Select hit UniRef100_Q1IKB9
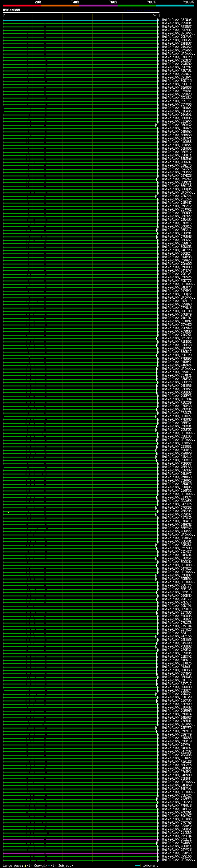 pyautogui.click(x=177, y=833)
